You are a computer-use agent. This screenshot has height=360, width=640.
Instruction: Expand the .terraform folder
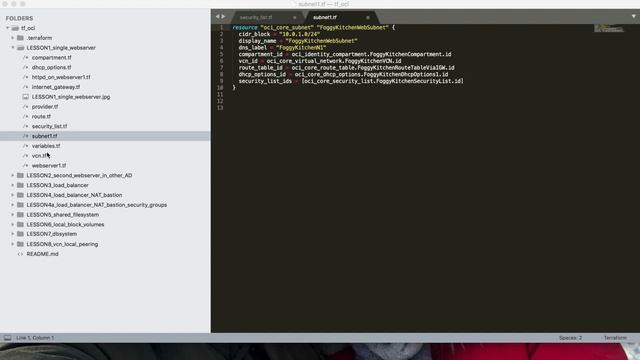[13, 38]
